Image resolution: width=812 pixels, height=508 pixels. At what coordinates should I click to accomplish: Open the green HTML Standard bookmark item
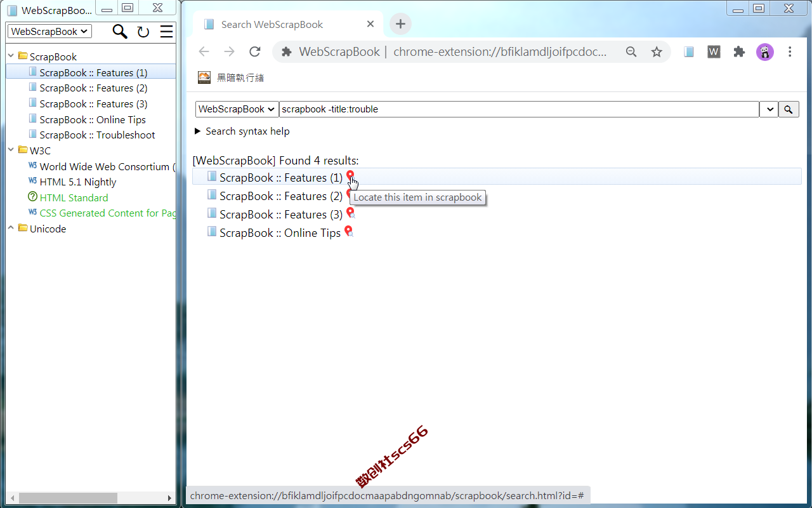pyautogui.click(x=74, y=197)
